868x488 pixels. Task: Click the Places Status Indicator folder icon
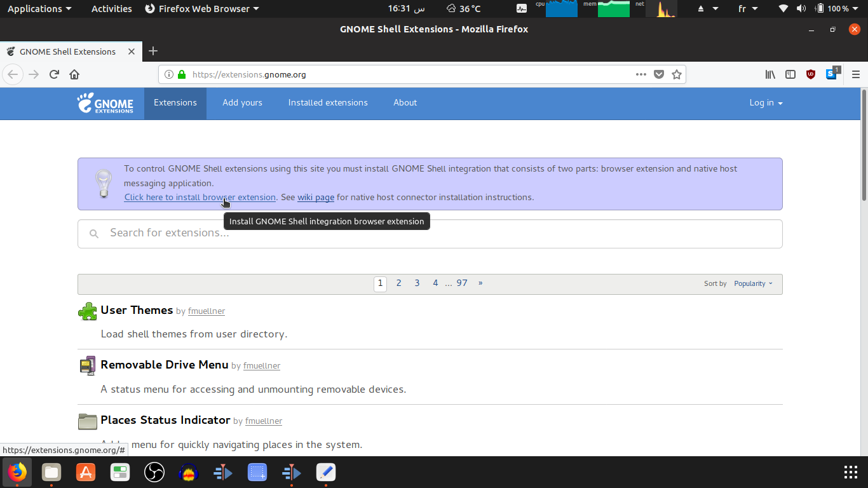(x=88, y=421)
